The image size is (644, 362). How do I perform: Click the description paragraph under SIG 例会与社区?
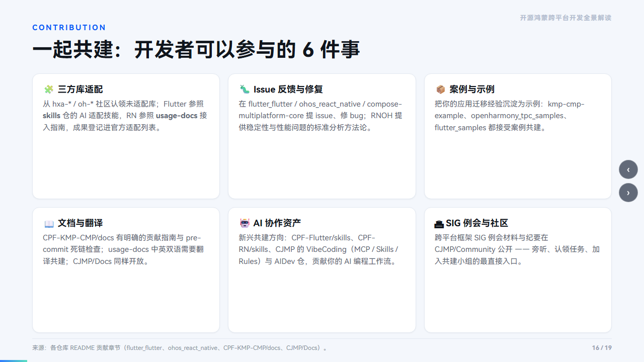click(517, 249)
